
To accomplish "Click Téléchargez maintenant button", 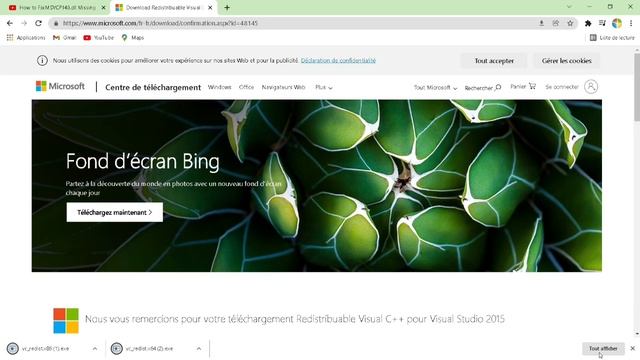I will tap(115, 212).
